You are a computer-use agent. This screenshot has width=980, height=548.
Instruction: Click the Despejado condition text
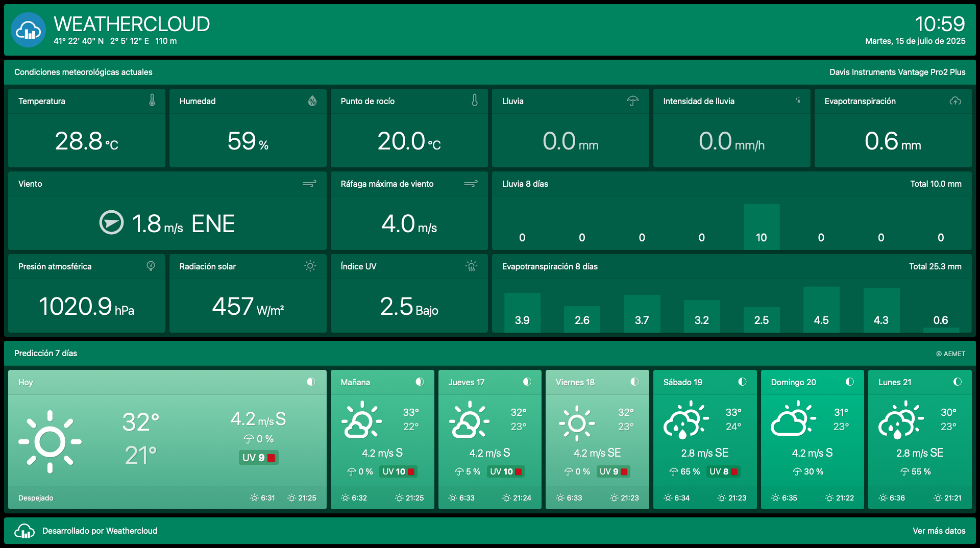coord(36,498)
